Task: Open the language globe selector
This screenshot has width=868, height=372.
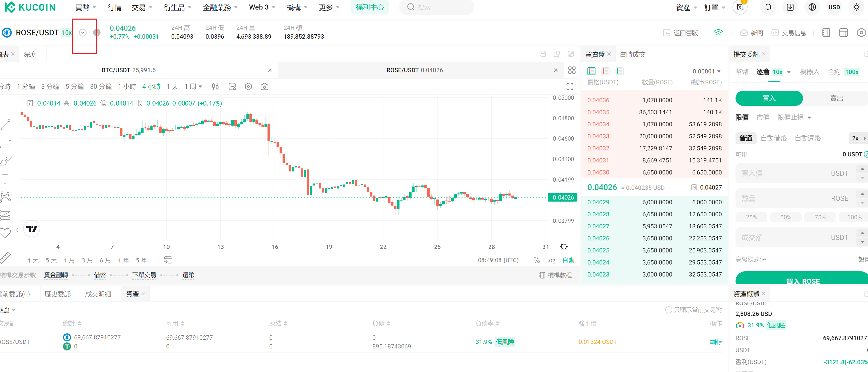Action: tap(812, 7)
